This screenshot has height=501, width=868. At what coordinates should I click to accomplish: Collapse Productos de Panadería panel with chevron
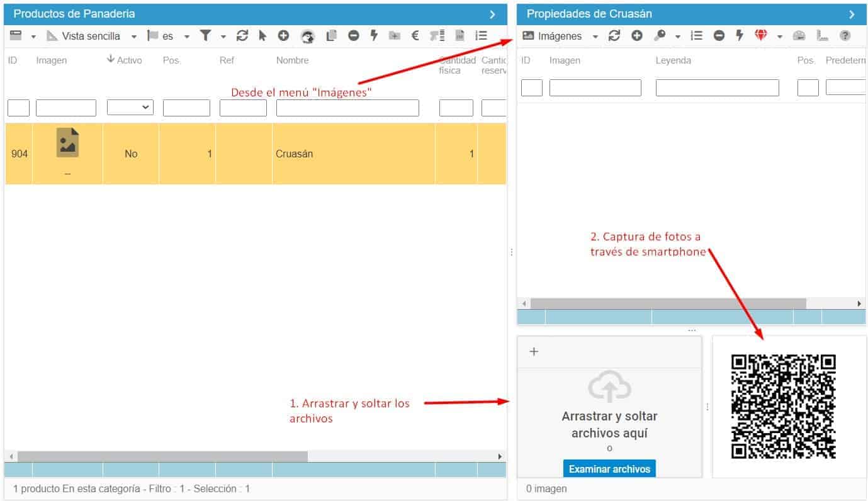[493, 14]
